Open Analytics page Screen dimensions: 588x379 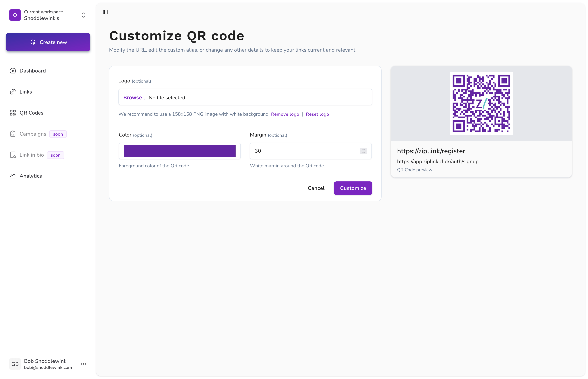pyautogui.click(x=30, y=176)
